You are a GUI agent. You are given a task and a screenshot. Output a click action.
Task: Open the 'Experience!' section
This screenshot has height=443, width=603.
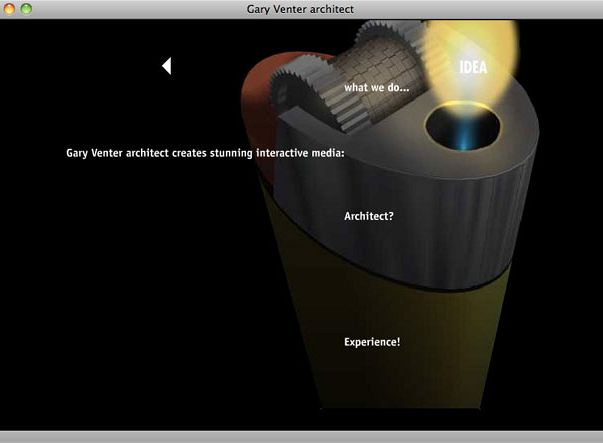tap(372, 342)
